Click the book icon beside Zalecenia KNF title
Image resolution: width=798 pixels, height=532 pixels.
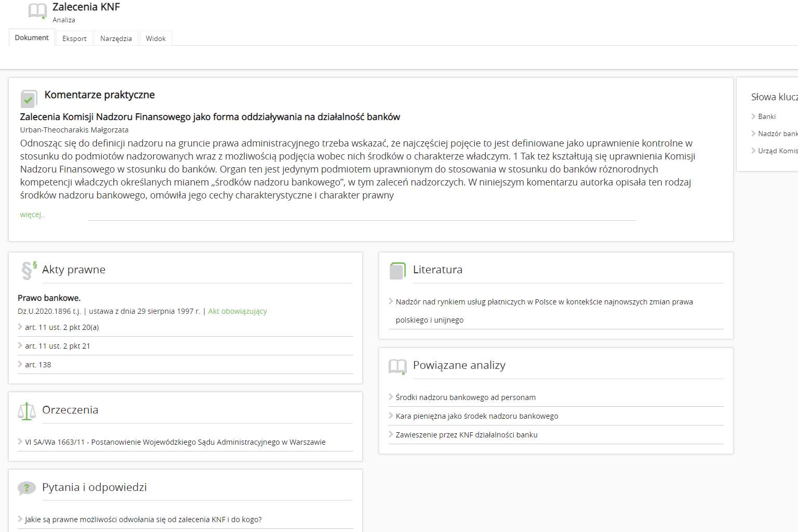click(x=37, y=11)
